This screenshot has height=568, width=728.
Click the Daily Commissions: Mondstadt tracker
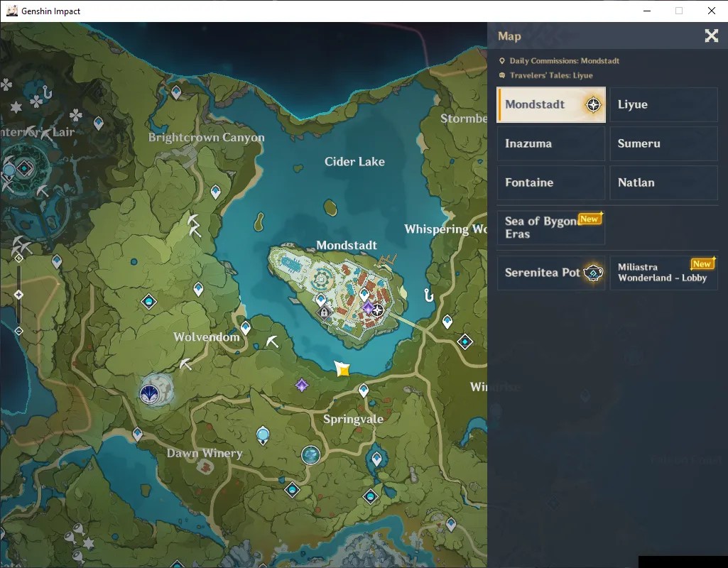click(559, 61)
